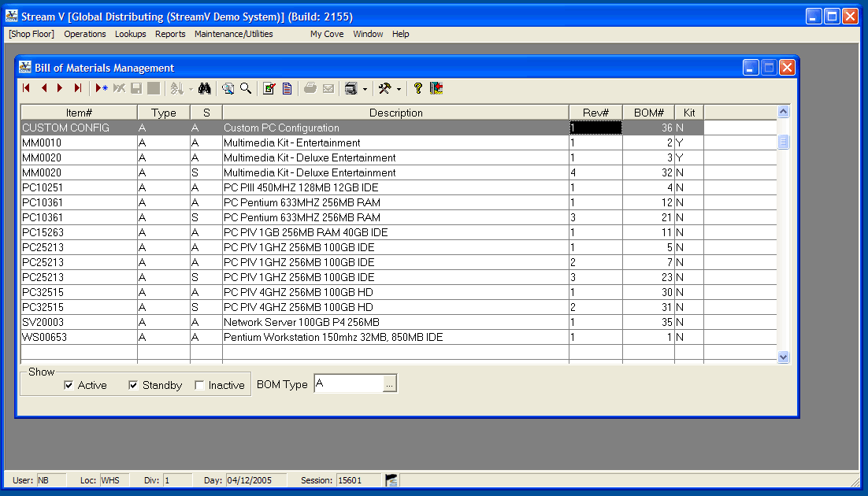
Task: Click the yellow question mark help icon
Action: [x=418, y=88]
